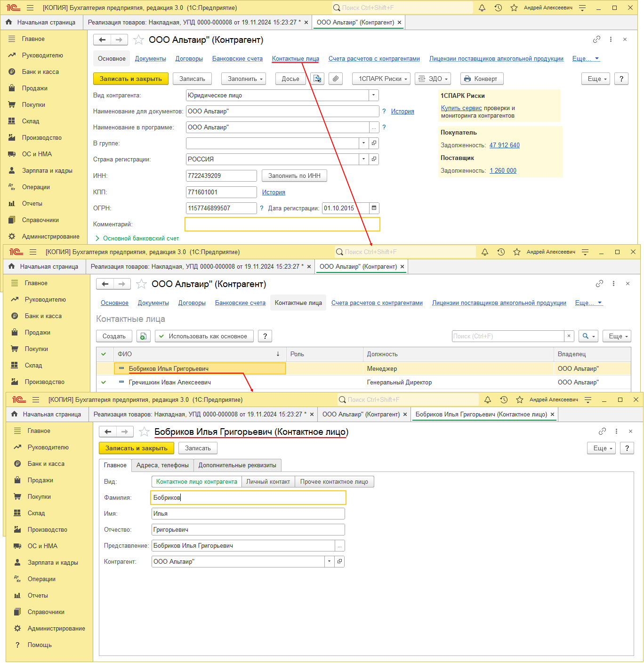The height and width of the screenshot is (663, 644).
Task: Click Использовать как основное button
Action: [204, 336]
